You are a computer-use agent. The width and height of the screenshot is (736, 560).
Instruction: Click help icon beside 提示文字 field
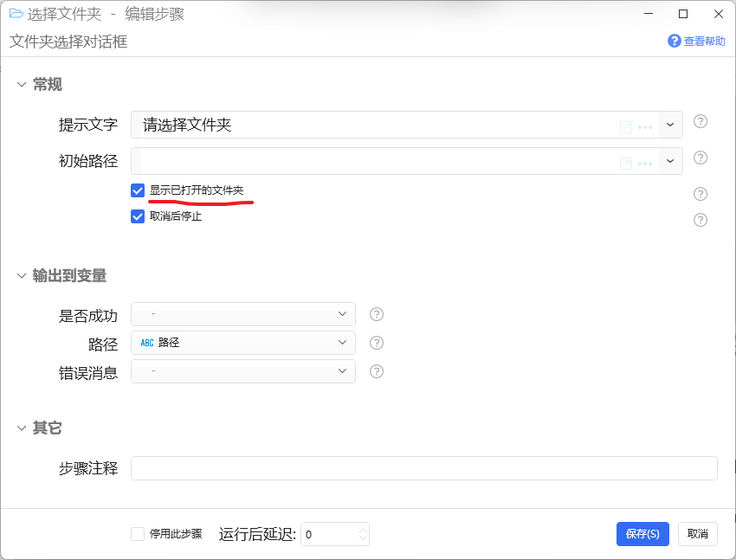(x=700, y=121)
